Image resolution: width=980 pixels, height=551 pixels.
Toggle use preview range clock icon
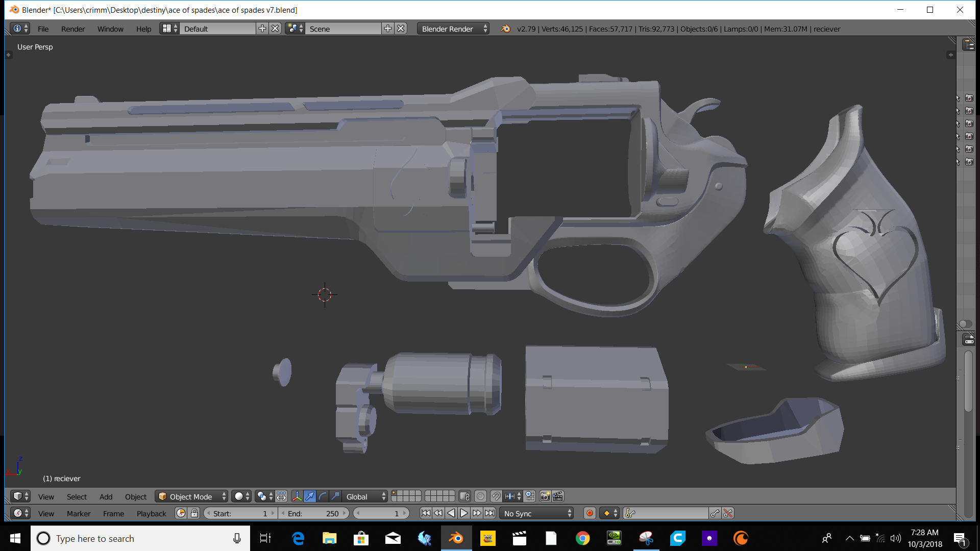point(181,513)
